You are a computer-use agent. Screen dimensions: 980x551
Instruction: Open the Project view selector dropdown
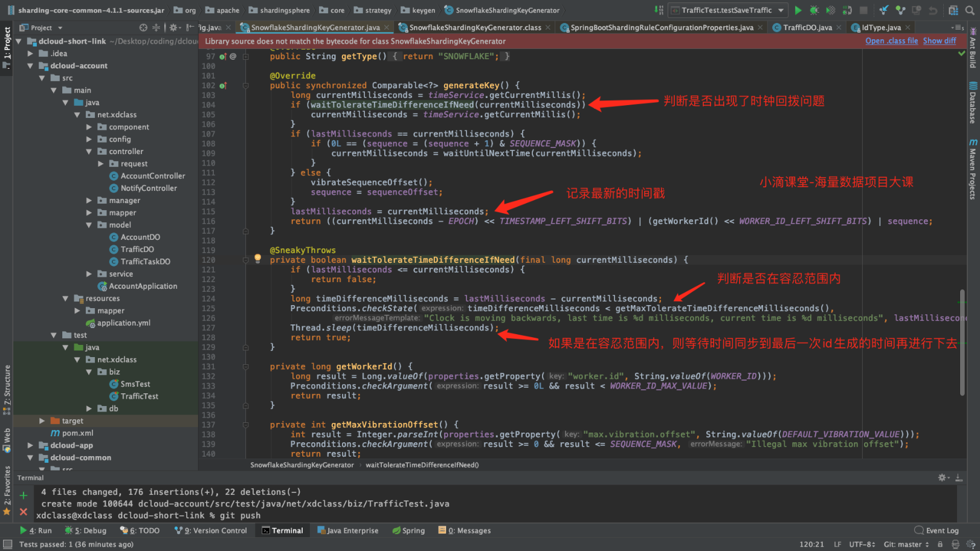point(42,28)
